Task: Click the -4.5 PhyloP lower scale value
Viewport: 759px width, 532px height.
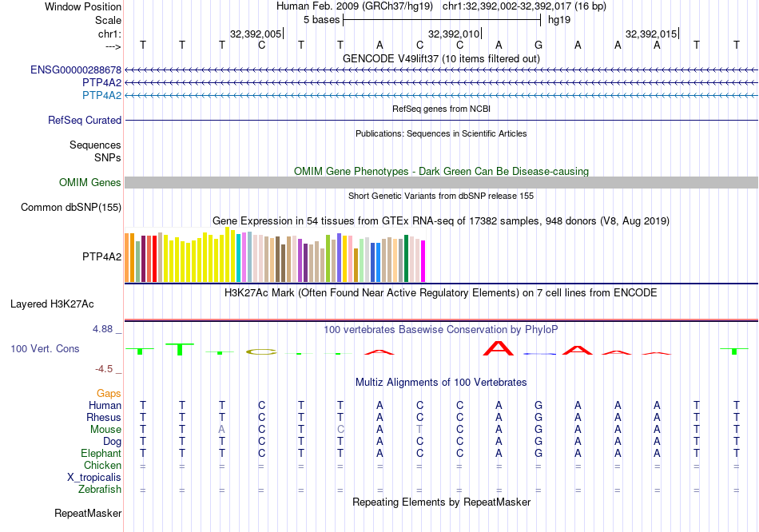Action: 104,369
